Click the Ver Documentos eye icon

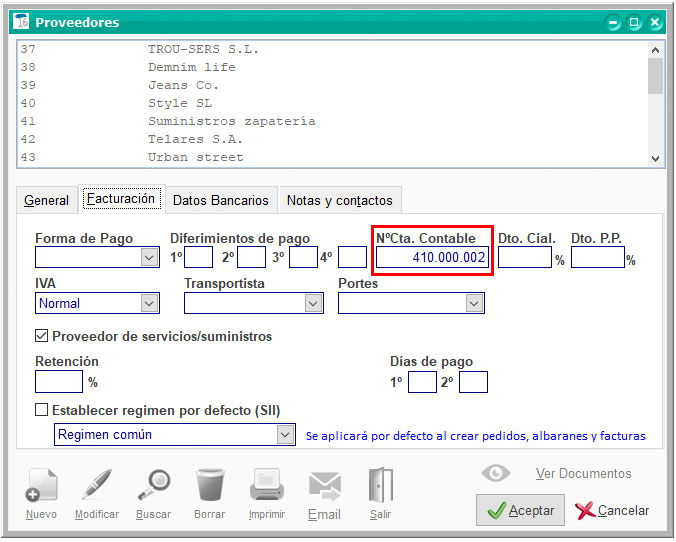[496, 473]
